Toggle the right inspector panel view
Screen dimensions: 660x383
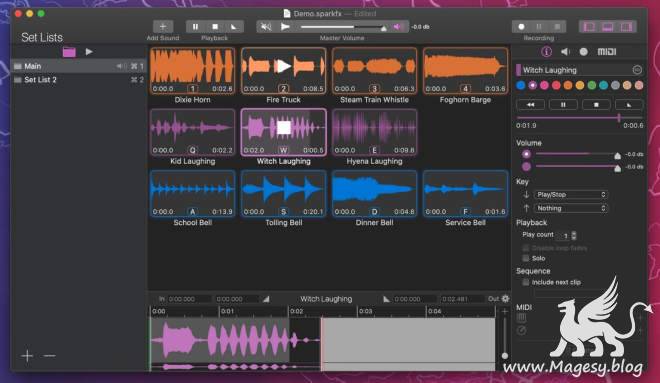(626, 27)
